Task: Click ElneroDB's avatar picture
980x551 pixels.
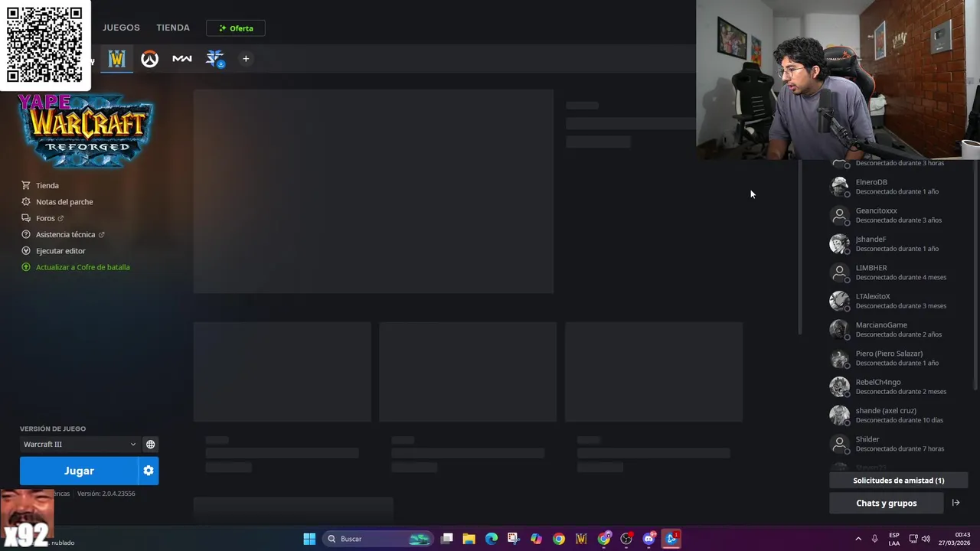Action: (840, 187)
